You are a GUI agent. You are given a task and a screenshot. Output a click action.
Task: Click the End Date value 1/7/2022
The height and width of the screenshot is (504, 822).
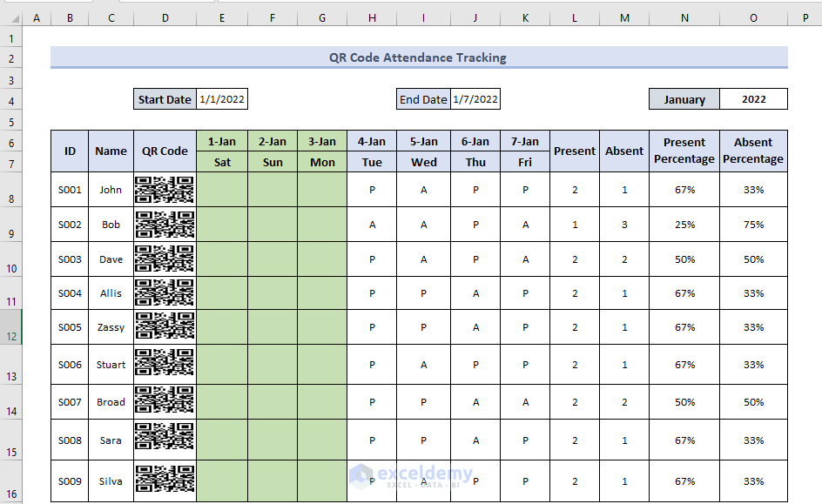click(475, 98)
